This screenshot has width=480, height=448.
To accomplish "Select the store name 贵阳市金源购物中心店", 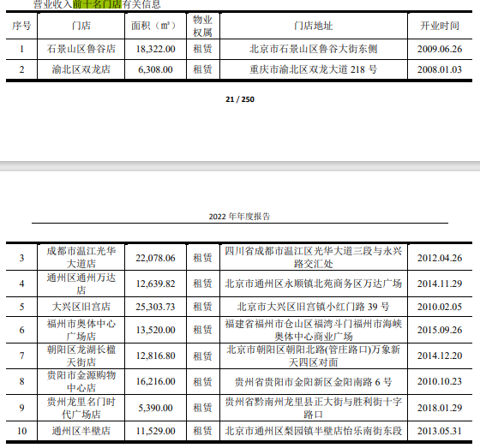I will click(81, 381).
